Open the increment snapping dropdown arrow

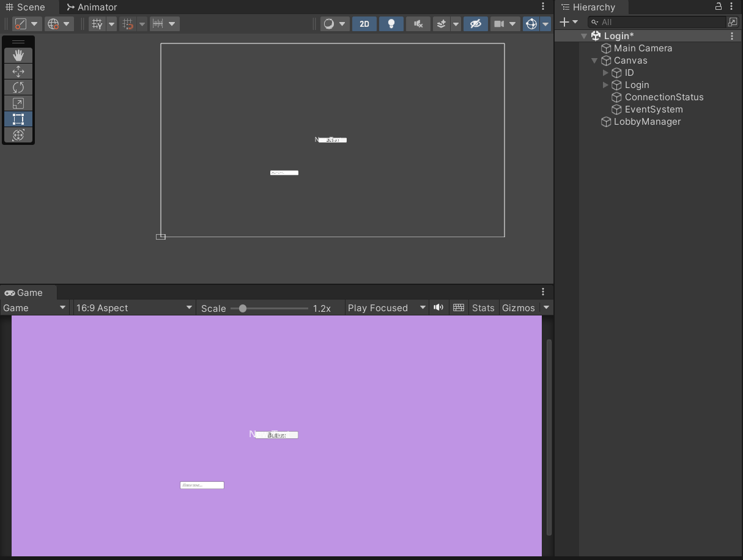[172, 24]
